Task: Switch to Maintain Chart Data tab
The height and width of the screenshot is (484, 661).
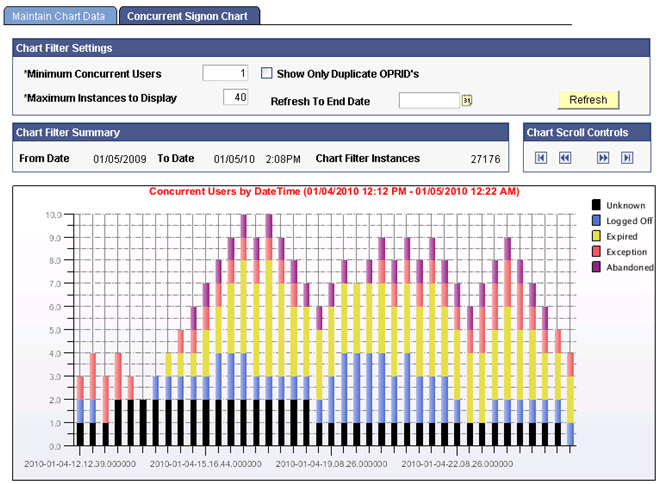Action: point(59,16)
